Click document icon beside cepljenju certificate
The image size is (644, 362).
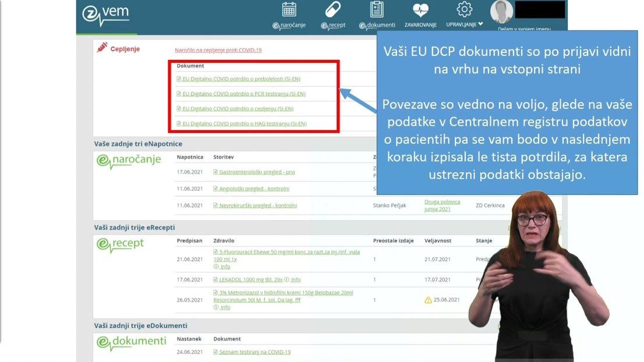coord(179,109)
